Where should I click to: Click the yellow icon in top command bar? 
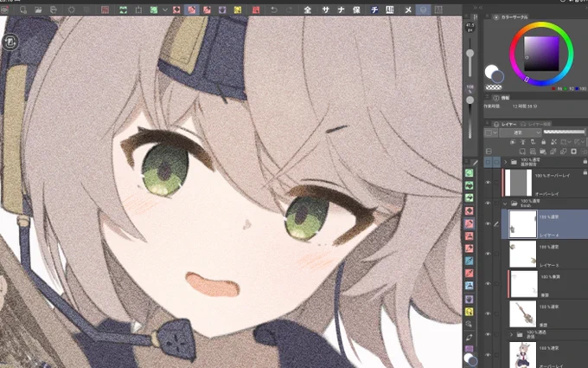(238, 10)
